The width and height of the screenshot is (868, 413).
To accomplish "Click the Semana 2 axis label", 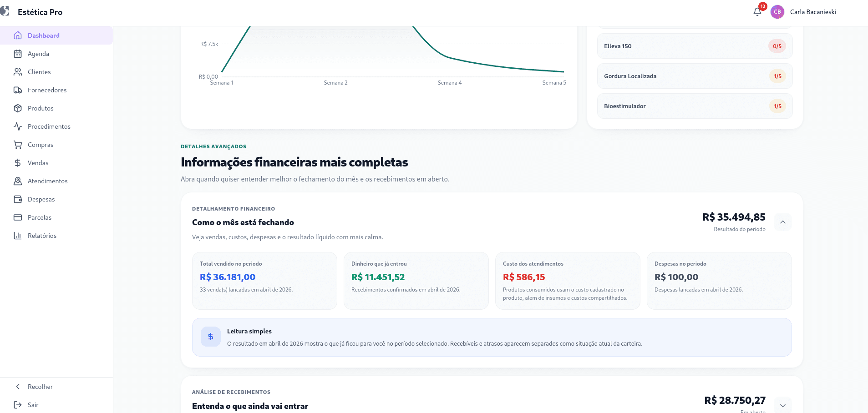I will click(335, 83).
